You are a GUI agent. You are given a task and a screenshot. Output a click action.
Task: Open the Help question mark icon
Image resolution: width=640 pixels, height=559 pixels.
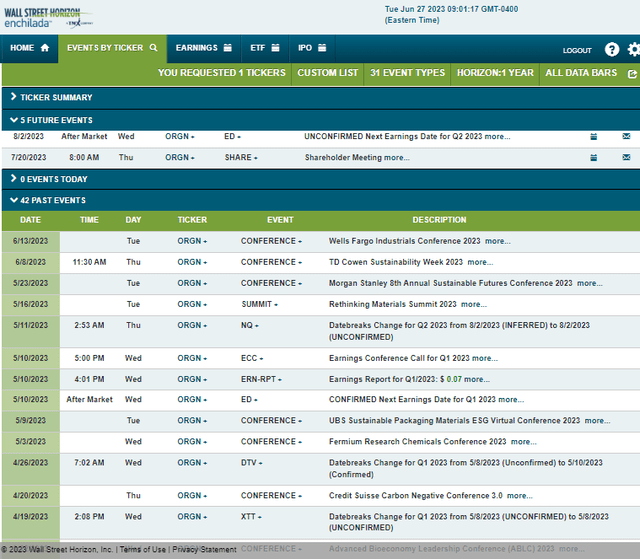pyautogui.click(x=611, y=49)
